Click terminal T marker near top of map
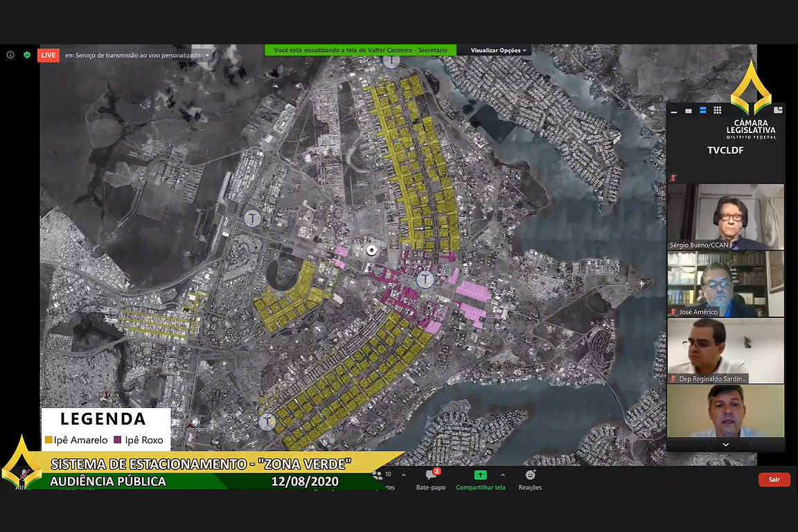Viewport: 798px width, 532px height. [x=391, y=60]
